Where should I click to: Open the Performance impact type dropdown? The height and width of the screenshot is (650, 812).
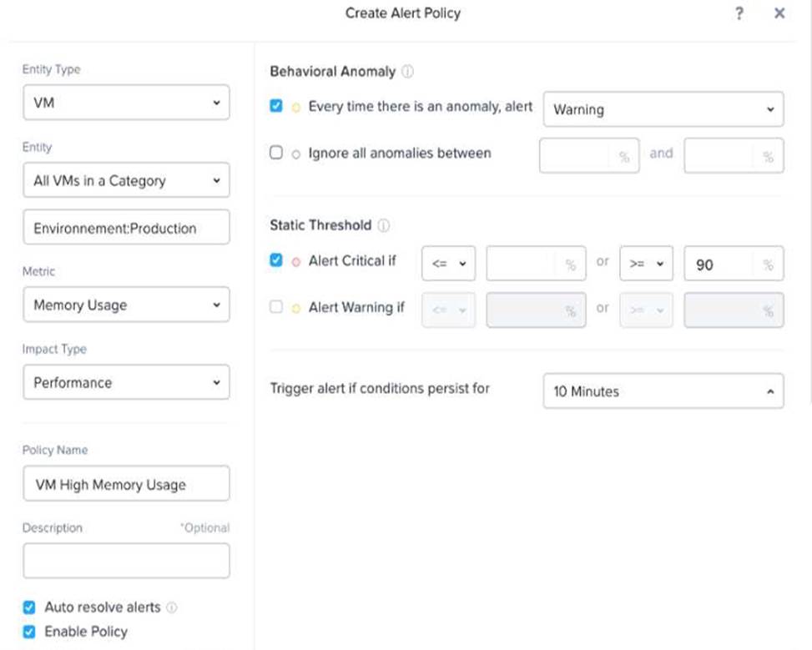coord(126,382)
